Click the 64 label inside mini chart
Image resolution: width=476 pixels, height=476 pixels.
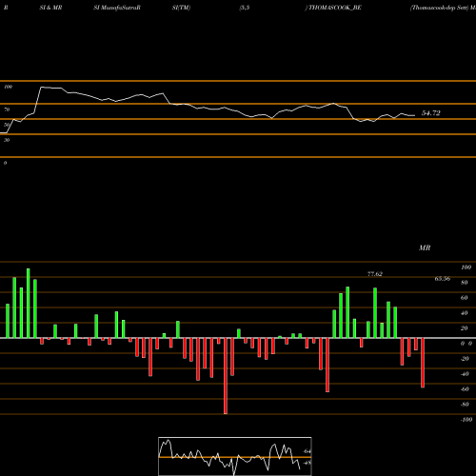click(x=307, y=451)
